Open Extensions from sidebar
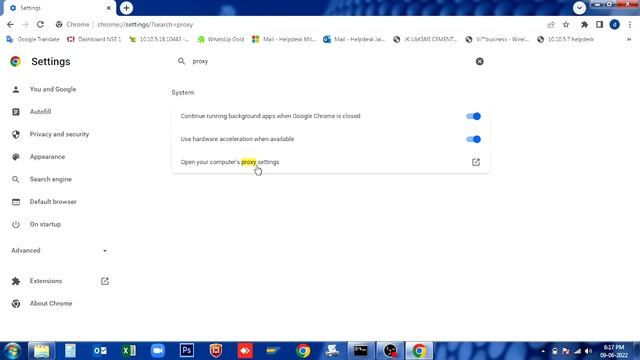The height and width of the screenshot is (360, 640). [x=46, y=281]
